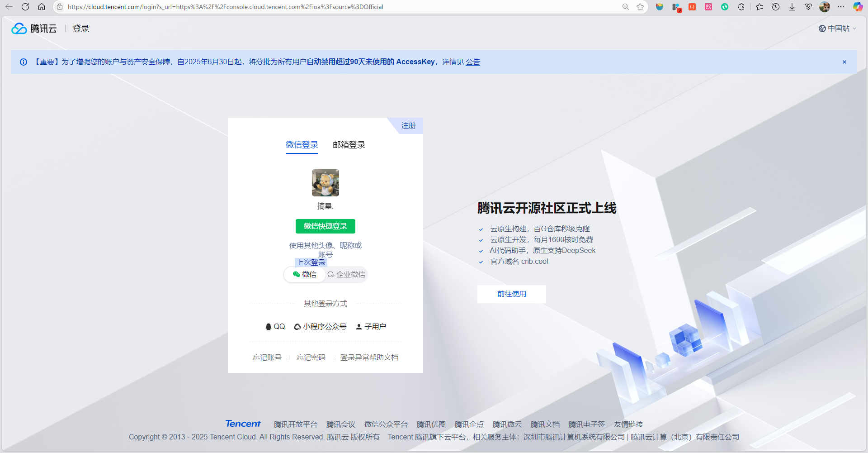Open browser history icon
The image size is (868, 453).
tap(776, 7)
